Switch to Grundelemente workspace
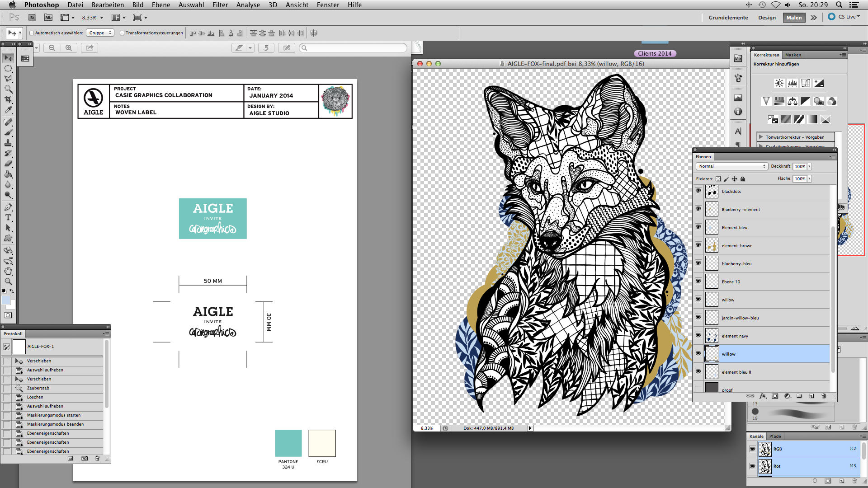 728,18
